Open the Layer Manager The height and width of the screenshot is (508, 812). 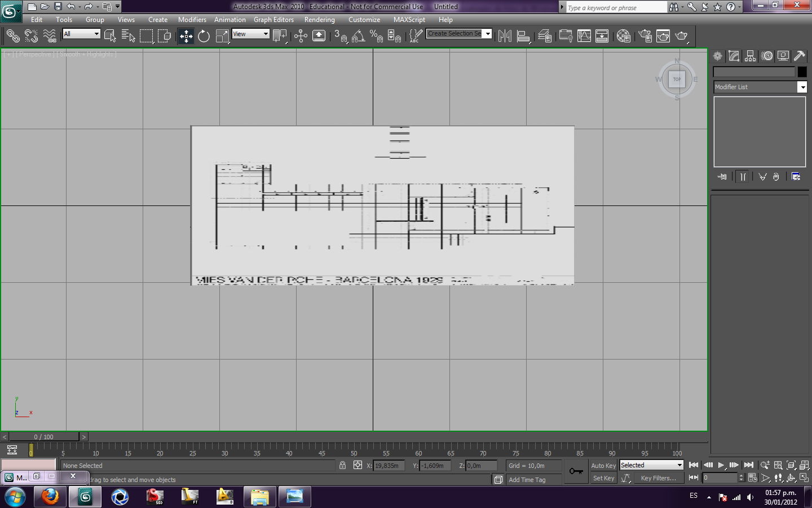pos(545,36)
